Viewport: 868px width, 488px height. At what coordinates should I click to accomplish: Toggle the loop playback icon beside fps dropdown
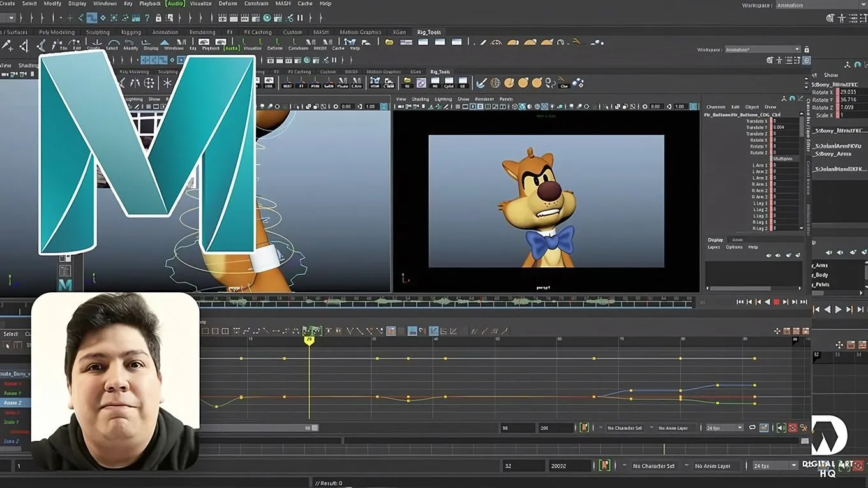point(752,427)
